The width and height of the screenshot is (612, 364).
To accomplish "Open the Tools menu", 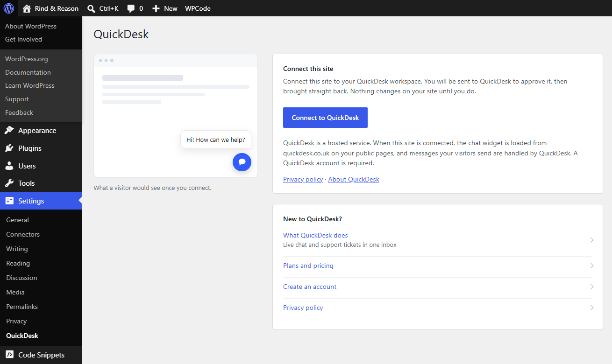I will 41,183.
